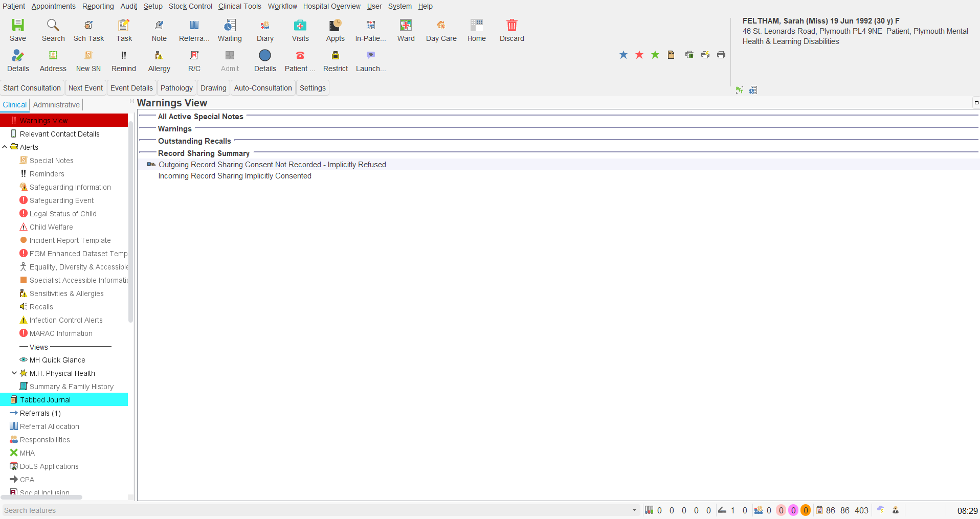Screen dimensions: 980x519
Task: Click the blue circle Details icon
Action: pos(265,55)
